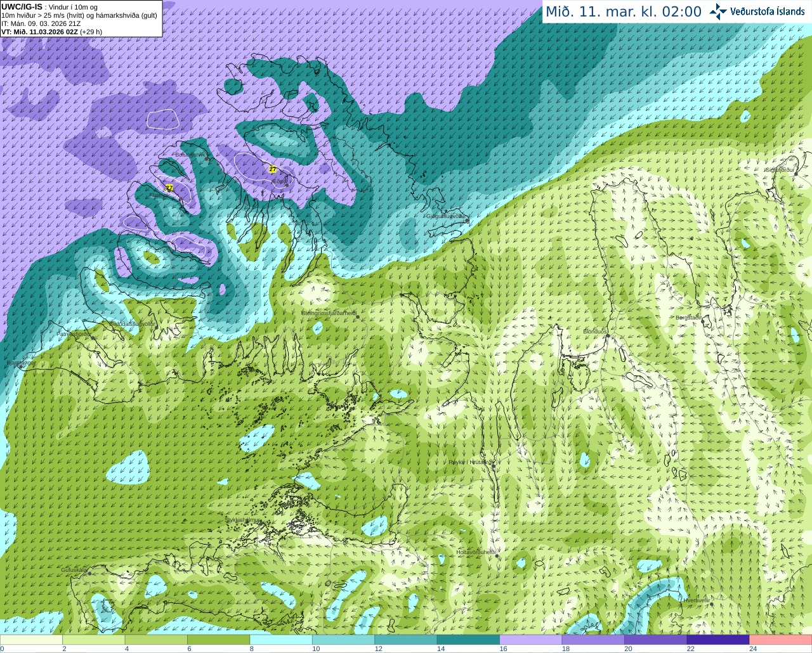812x653 pixels.
Task: Click the Holtavörðuheiði station label
Action: pyautogui.click(x=476, y=552)
